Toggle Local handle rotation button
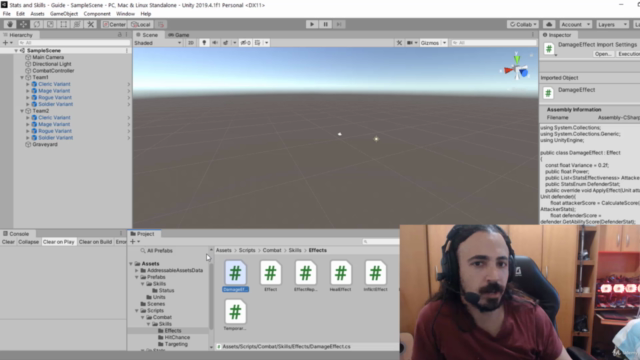Viewport: 640px width, 360px height. [141, 24]
